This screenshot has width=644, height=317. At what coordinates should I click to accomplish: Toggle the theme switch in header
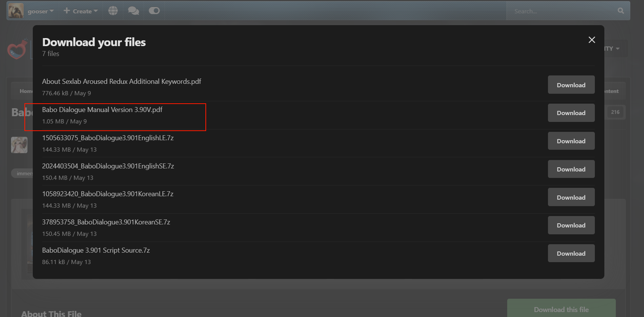click(x=154, y=11)
